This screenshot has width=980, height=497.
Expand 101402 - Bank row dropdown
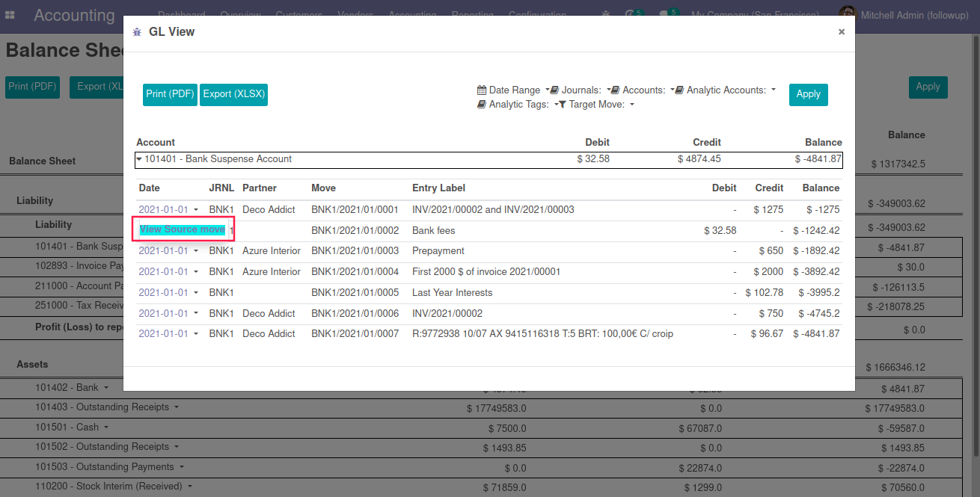point(106,389)
